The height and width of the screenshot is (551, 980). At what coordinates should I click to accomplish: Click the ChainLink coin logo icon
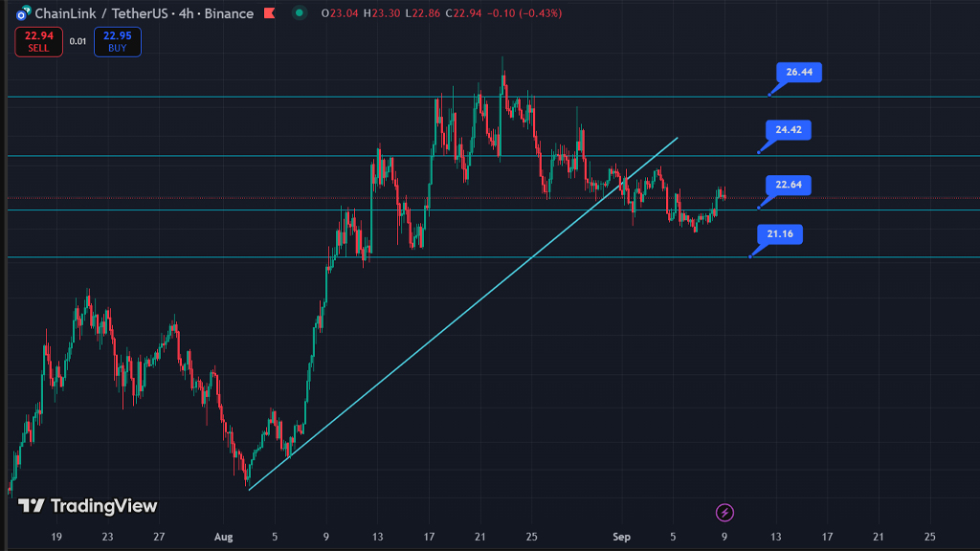(x=22, y=13)
